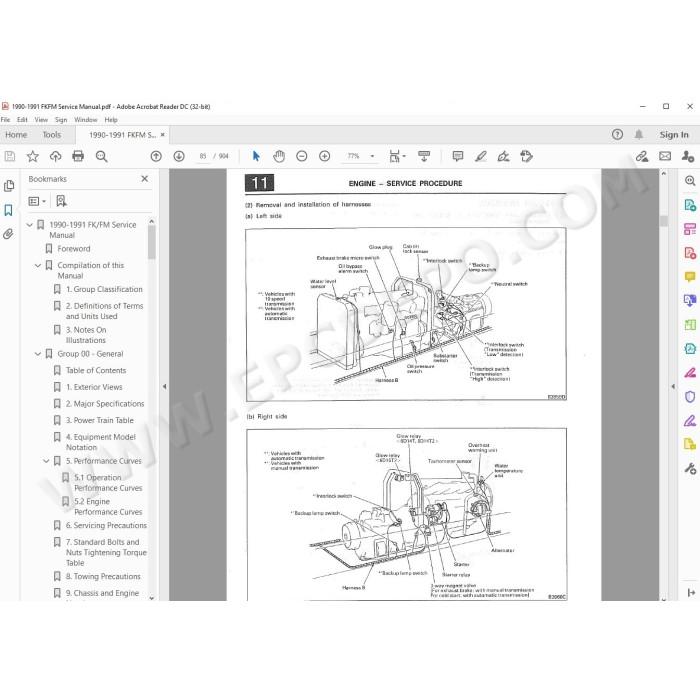Screen dimensions: 700x700
Task: Click the rotate page toolbar icon
Action: pyautogui.click(x=526, y=156)
